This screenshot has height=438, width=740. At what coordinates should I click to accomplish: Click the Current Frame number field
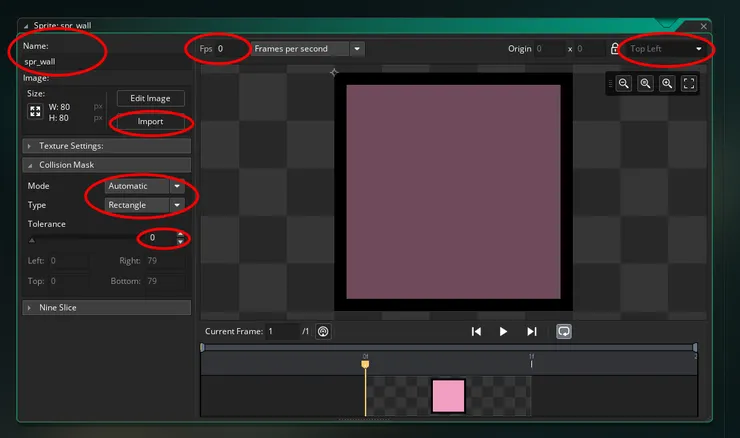tap(282, 331)
